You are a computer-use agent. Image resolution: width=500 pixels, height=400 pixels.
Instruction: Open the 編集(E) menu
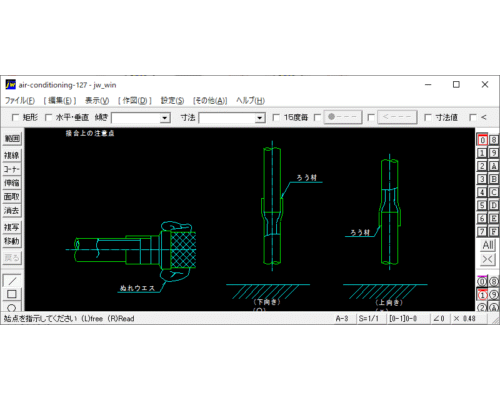tap(60, 100)
